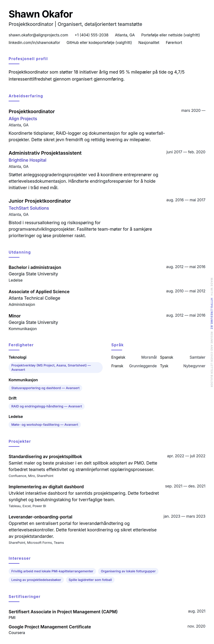The width and height of the screenshot is (214, 644).
Task: Click the Møte- og workshop-fasilitering chip
Action: tap(44, 425)
